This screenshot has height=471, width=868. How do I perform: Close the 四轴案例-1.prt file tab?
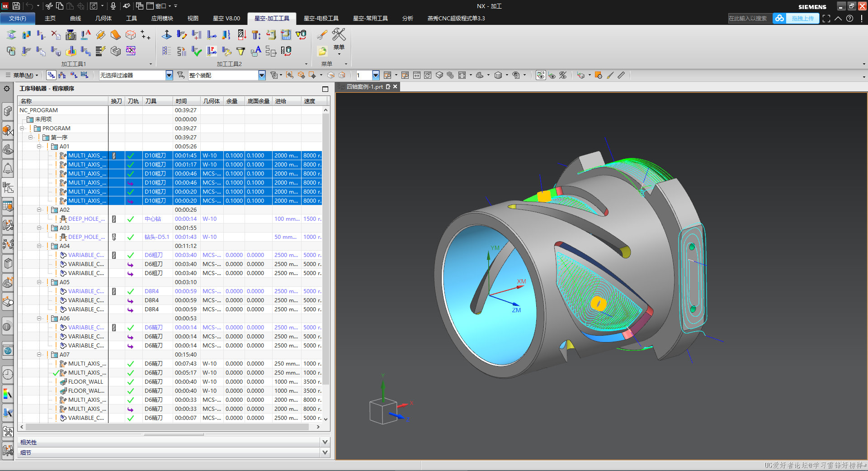(395, 86)
